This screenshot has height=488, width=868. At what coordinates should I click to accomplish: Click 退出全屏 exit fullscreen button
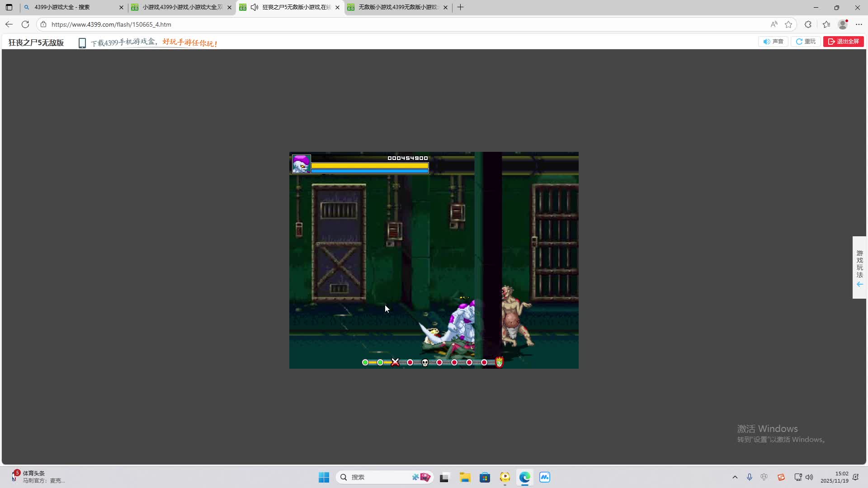click(843, 42)
